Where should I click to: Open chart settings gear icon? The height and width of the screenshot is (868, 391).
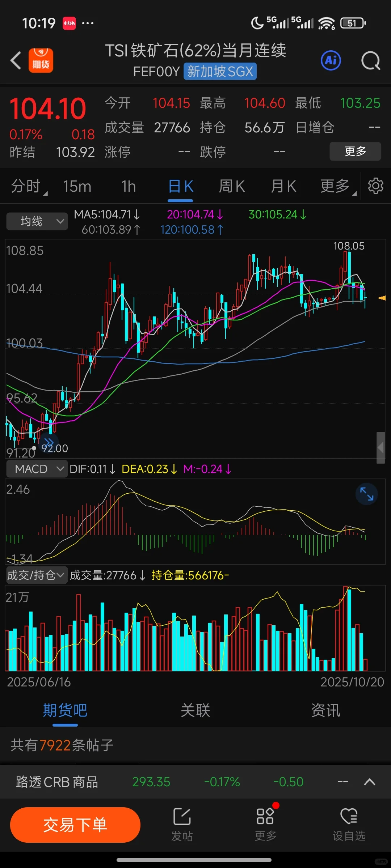tap(375, 186)
